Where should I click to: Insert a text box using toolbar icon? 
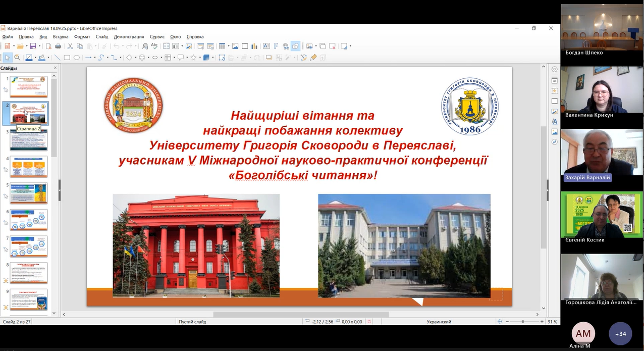(266, 46)
